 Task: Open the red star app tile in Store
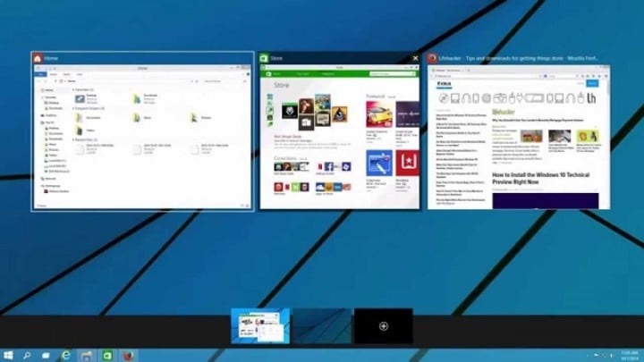pos(408,163)
